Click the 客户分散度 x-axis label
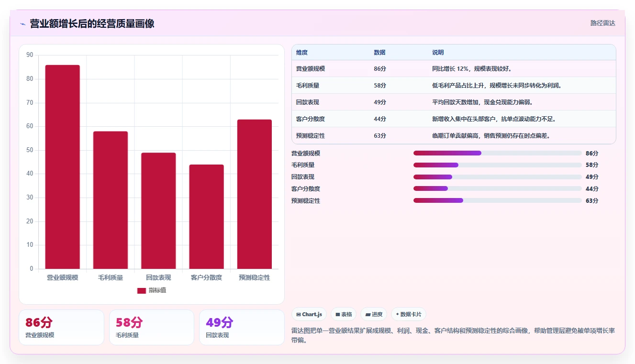 click(206, 277)
